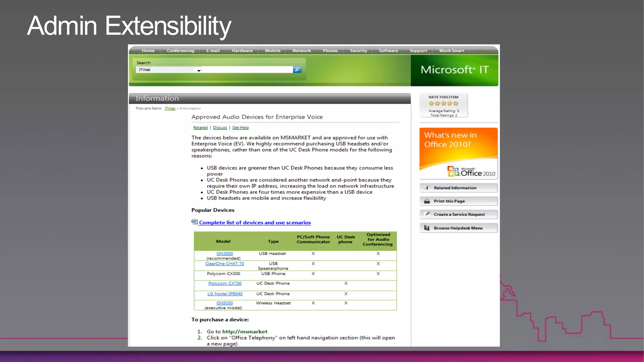
Task: Click the Microsoft IT logo
Action: 455,70
